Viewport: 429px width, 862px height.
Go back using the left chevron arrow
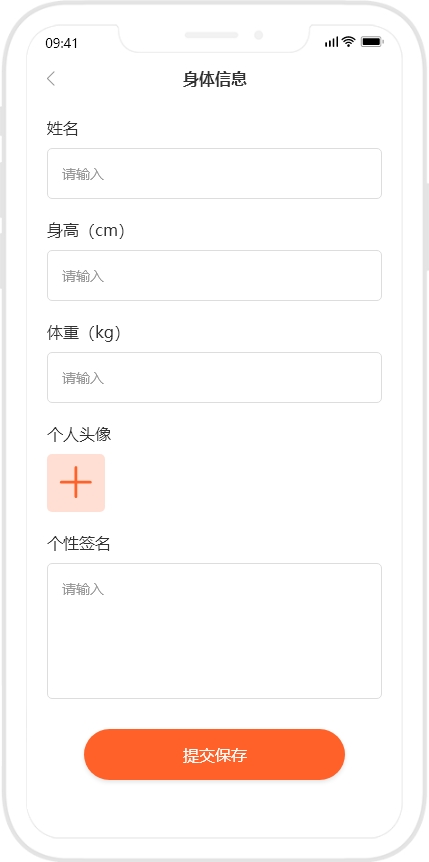51,79
